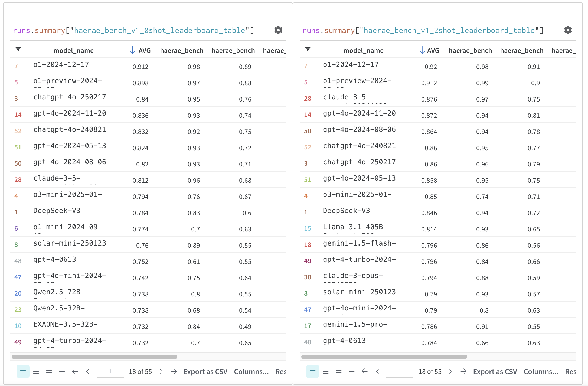Go to next page in left table
This screenshot has height=386, width=588.
pos(161,371)
